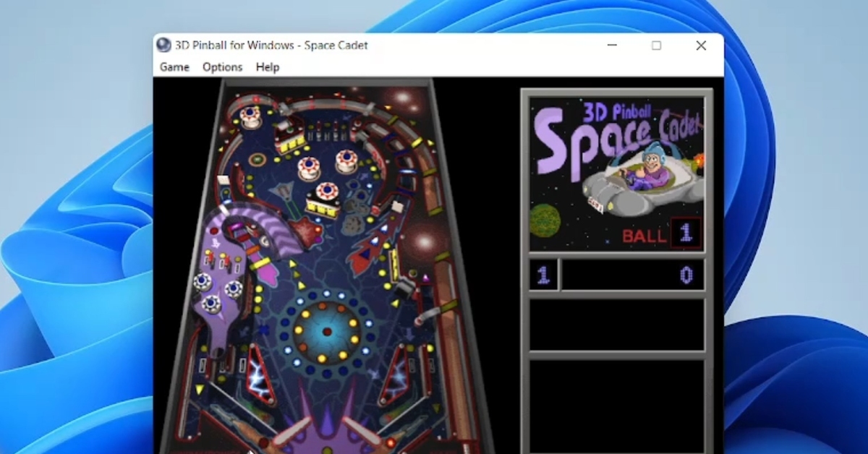
Task: Minimize the 3D Pinball window
Action: [x=612, y=45]
